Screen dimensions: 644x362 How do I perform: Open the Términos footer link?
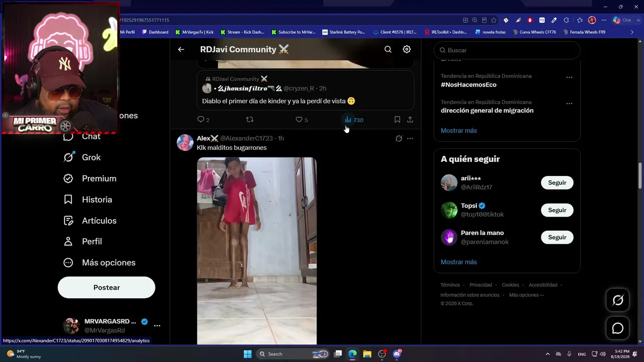pyautogui.click(x=450, y=285)
